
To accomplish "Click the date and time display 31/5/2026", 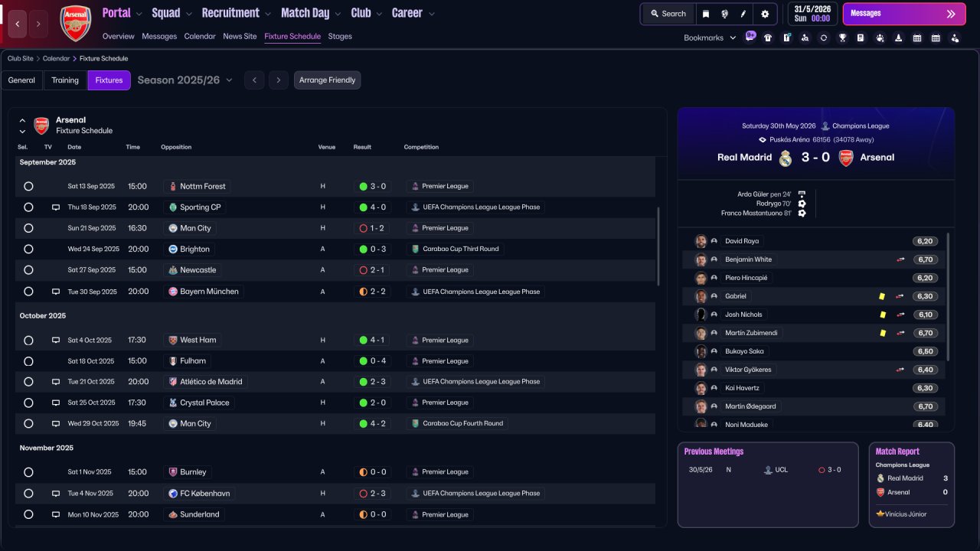I will (x=812, y=14).
